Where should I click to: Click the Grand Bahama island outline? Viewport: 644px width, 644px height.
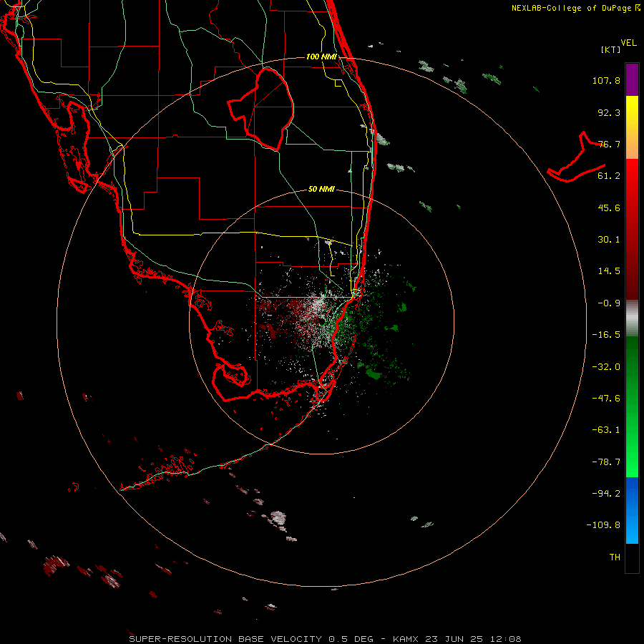(576, 158)
